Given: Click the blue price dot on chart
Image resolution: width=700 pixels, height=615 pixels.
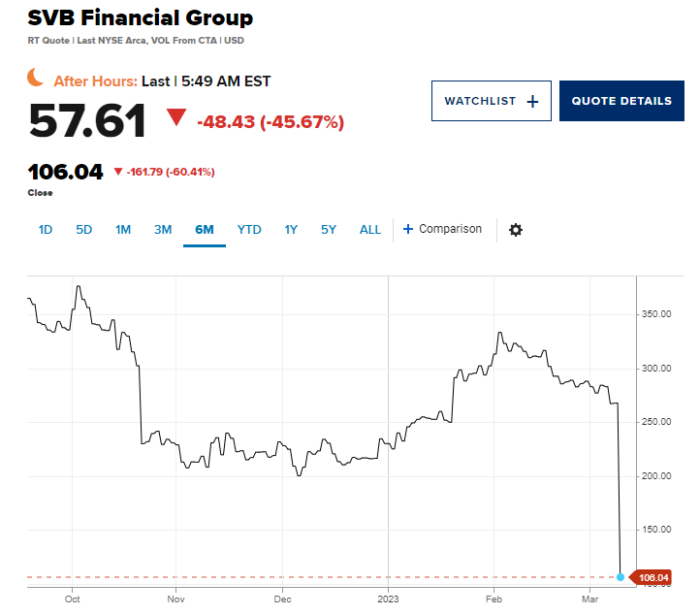Looking at the screenshot, I should coord(620,577).
